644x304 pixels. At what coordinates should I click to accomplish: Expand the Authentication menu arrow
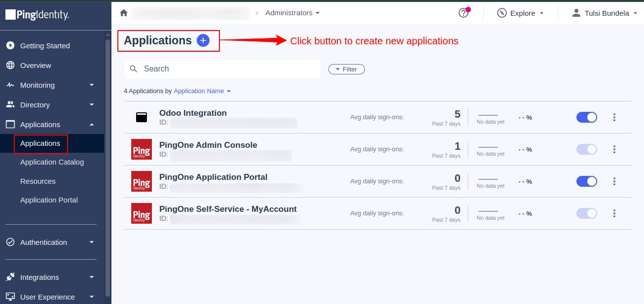(92, 242)
